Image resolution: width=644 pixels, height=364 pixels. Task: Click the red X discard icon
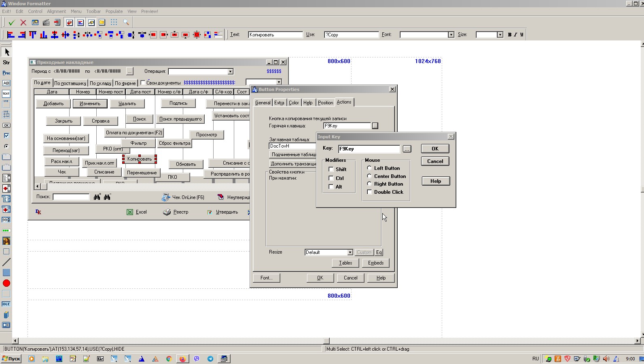point(23,23)
